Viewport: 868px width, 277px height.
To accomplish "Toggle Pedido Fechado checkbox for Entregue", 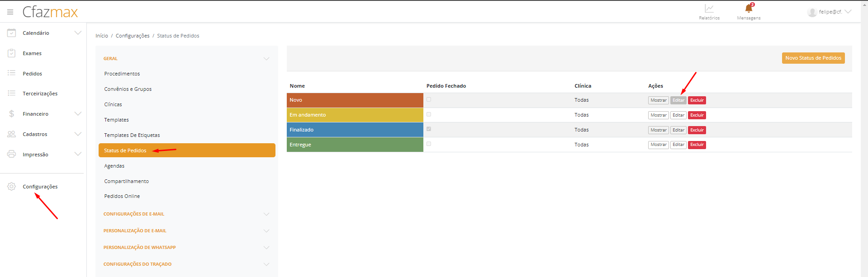I will pos(429,144).
